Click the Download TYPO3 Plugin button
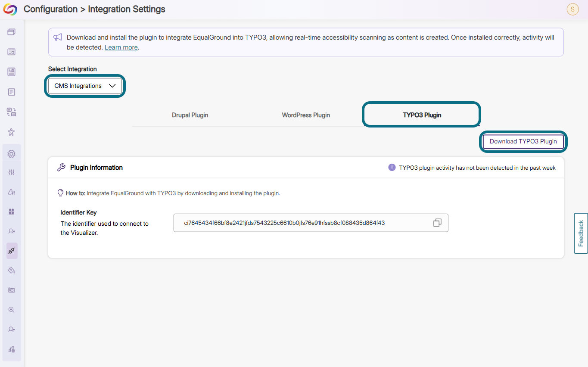Screen dimensions: 588x367 [523, 141]
